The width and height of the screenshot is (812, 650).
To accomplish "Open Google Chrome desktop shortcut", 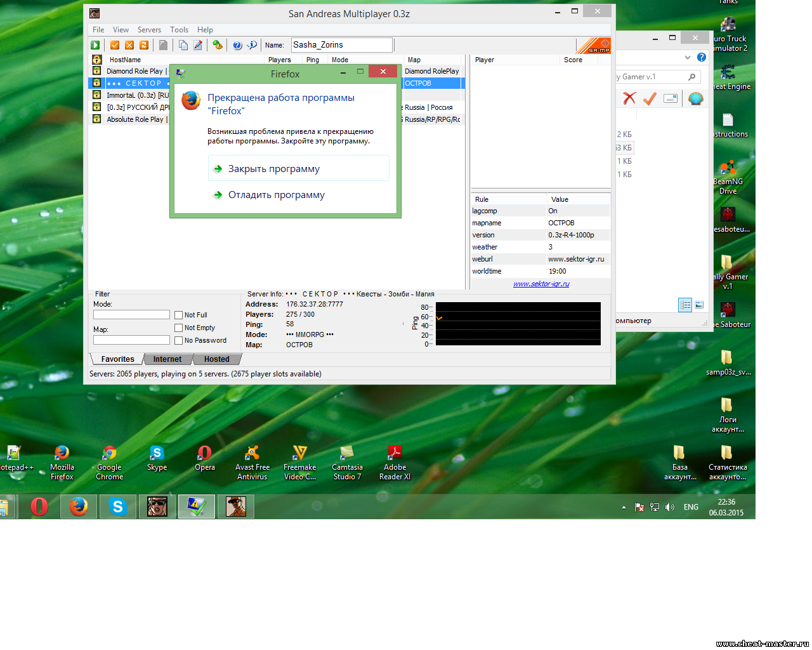I will [x=109, y=462].
